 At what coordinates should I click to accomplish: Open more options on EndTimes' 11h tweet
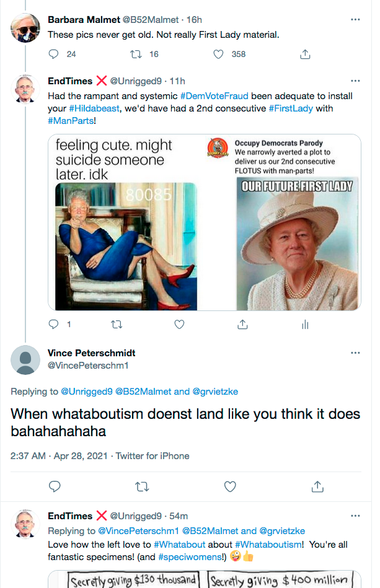click(355, 81)
